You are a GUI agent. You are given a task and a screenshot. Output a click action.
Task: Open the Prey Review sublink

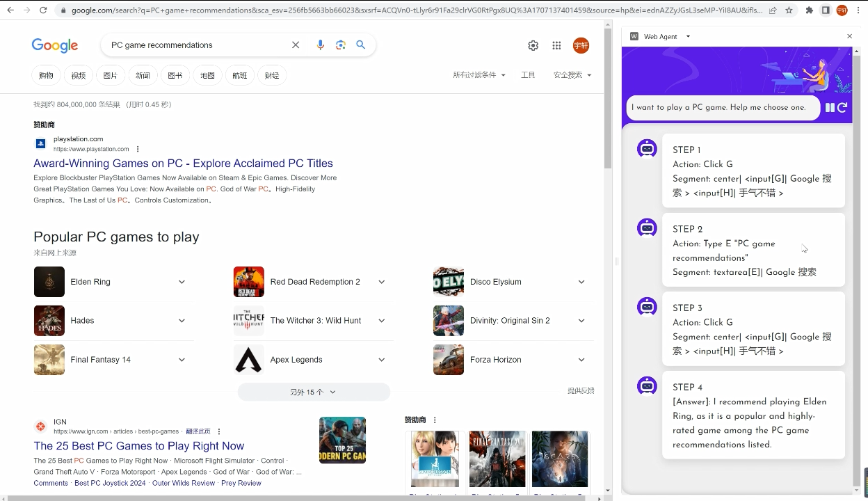[241, 483]
